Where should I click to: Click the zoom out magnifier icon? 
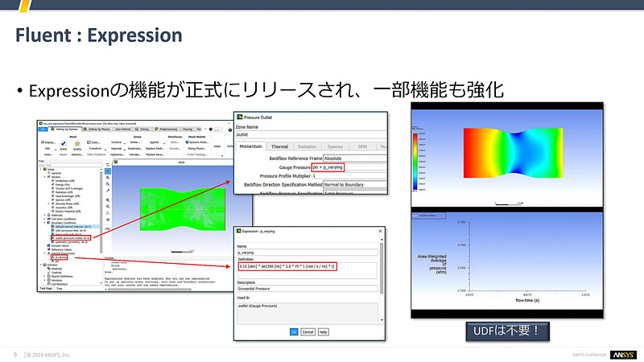coord(108,184)
